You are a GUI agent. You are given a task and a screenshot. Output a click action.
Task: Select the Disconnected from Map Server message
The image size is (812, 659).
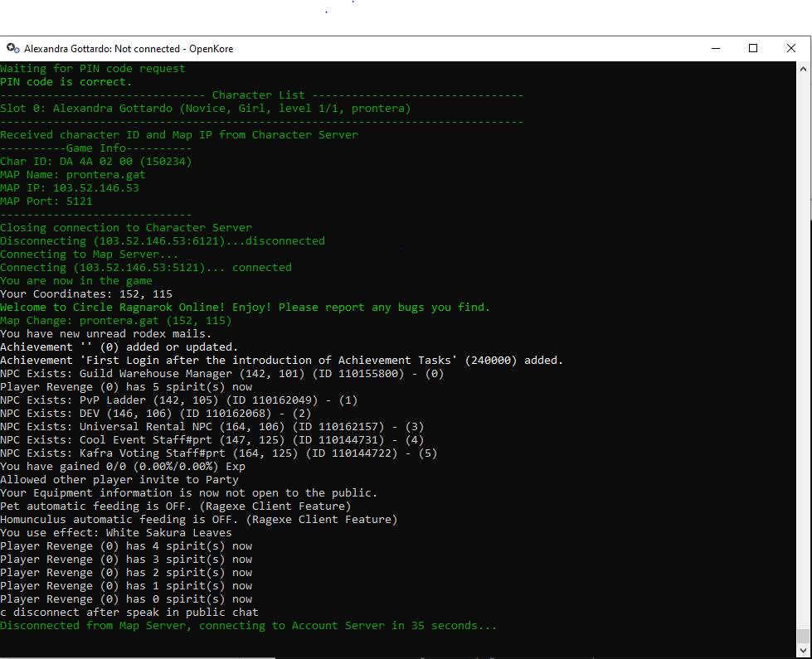click(249, 625)
